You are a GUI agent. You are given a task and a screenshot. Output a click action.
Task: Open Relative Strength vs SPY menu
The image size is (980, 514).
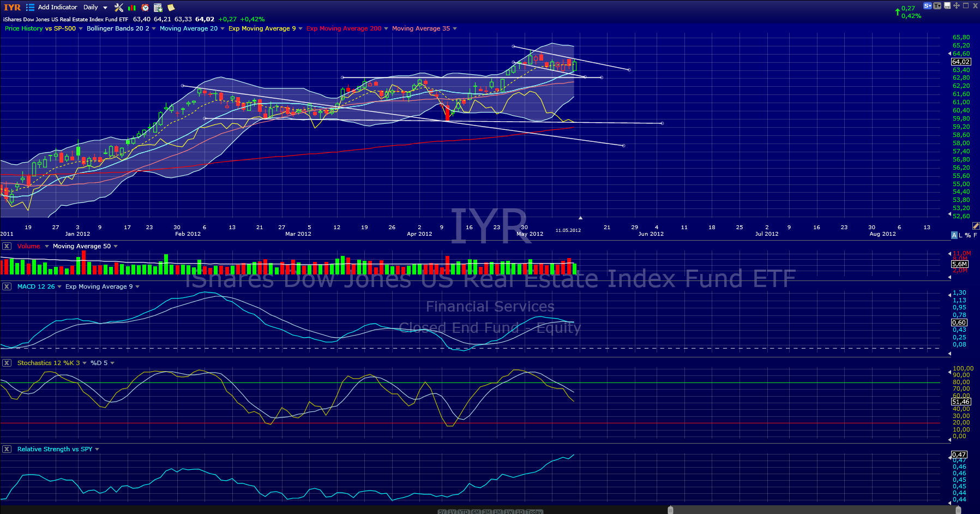[x=97, y=449]
